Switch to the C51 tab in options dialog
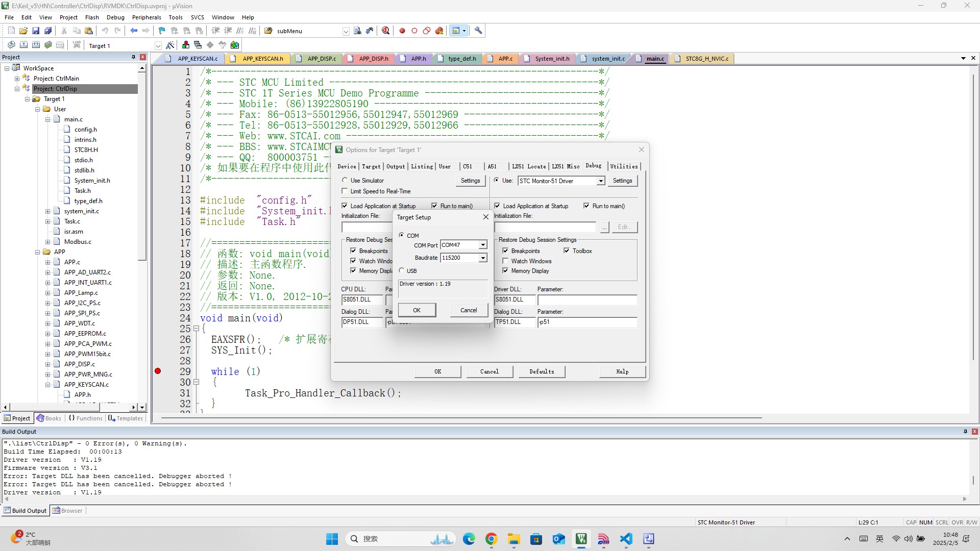The image size is (980, 551). tap(468, 166)
